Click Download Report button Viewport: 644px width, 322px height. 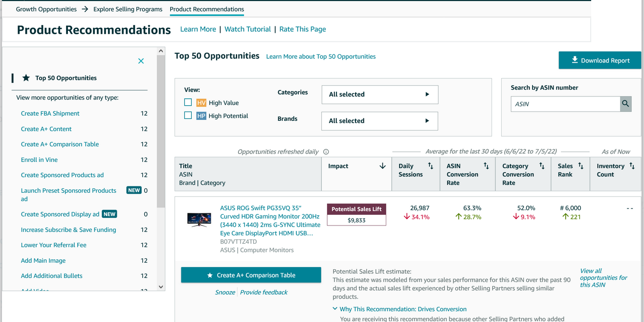click(x=600, y=60)
